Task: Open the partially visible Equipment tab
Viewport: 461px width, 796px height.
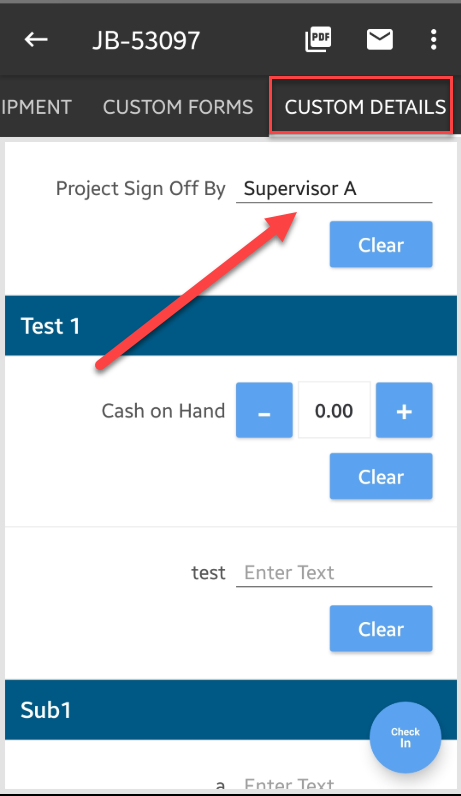Action: [x=36, y=107]
